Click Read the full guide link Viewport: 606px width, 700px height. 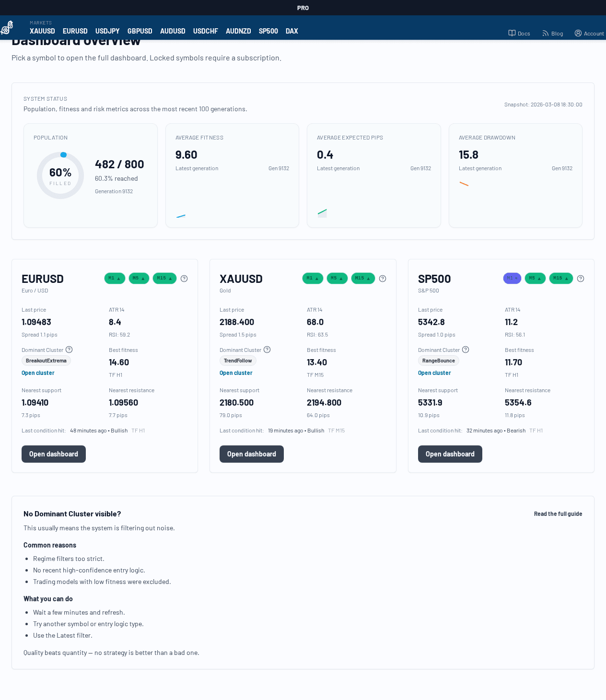[558, 513]
